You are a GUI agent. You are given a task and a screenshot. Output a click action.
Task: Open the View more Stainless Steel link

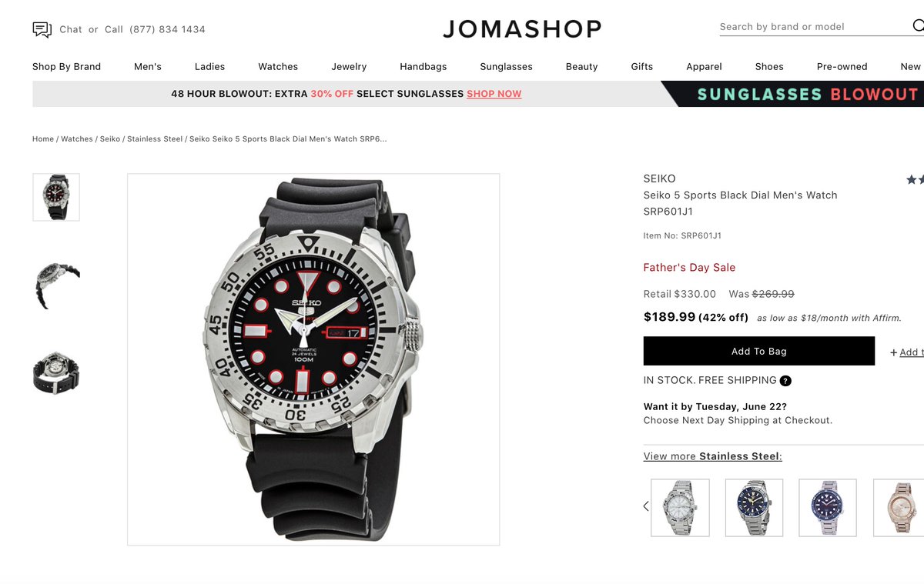[713, 456]
